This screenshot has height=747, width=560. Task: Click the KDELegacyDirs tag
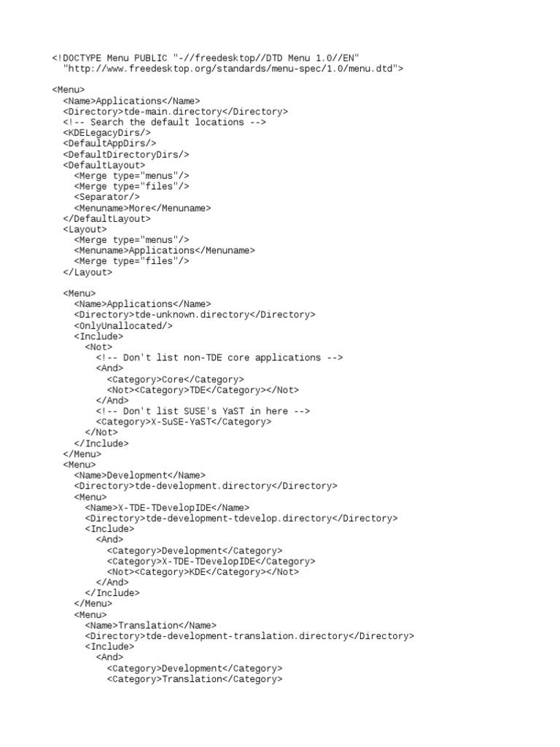click(107, 133)
